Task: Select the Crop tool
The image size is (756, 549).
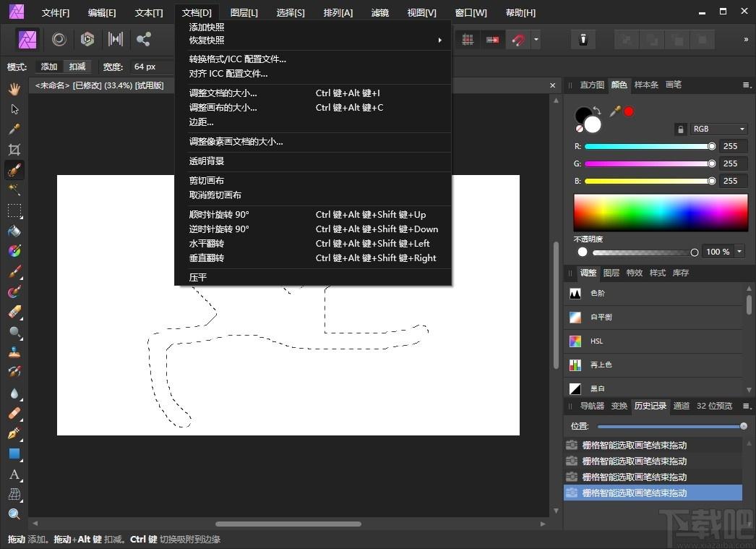Action: pos(14,150)
